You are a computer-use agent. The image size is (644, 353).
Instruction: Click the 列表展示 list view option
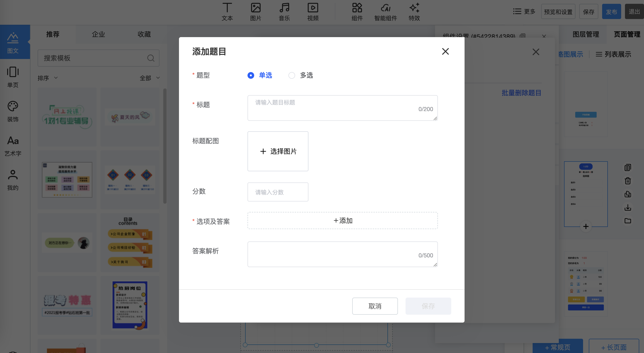pyautogui.click(x=613, y=54)
